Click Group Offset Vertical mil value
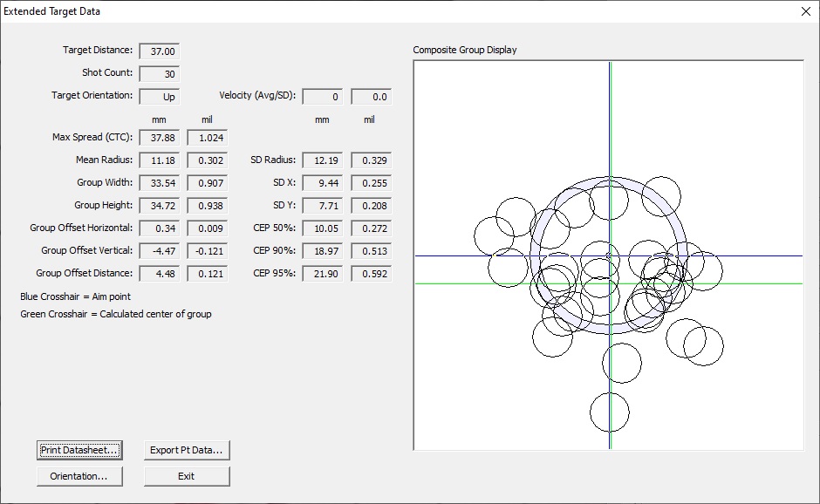 point(208,251)
